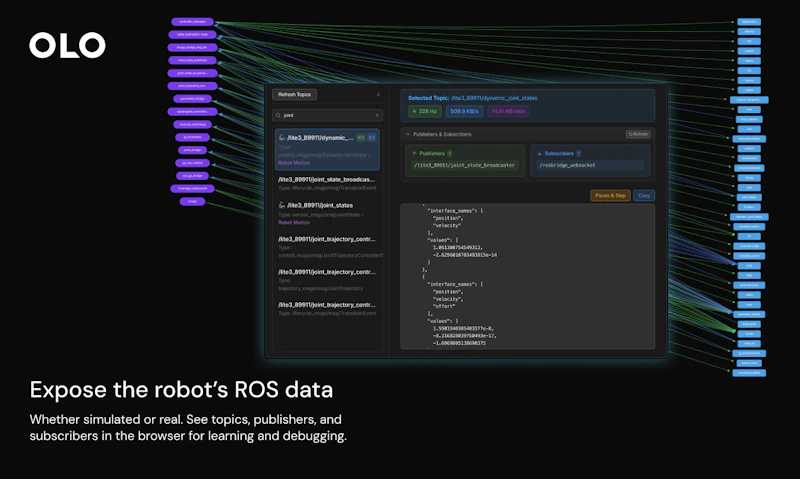Select the rosapi graph node
The height and width of the screenshot is (479, 800).
pyautogui.click(x=192, y=201)
